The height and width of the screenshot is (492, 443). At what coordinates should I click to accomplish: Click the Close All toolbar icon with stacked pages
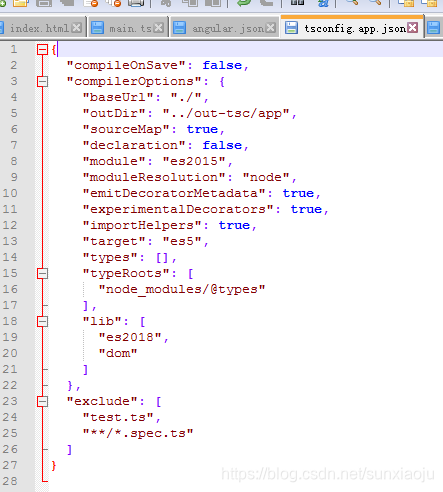(114, 3)
